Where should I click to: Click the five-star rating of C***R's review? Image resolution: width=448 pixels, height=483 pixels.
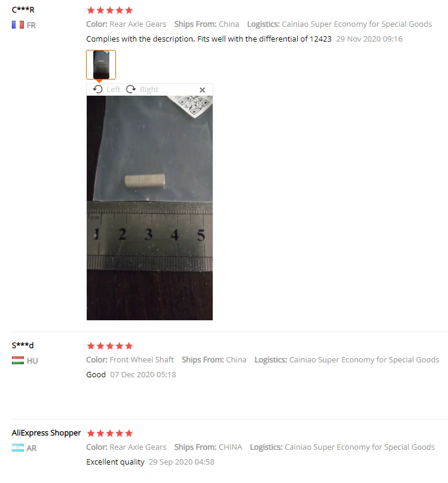point(110,11)
